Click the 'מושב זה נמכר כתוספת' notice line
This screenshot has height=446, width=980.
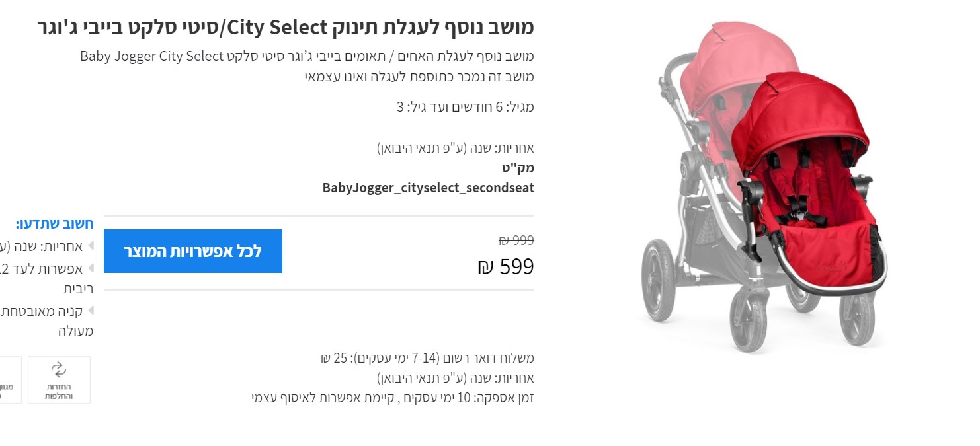(419, 76)
